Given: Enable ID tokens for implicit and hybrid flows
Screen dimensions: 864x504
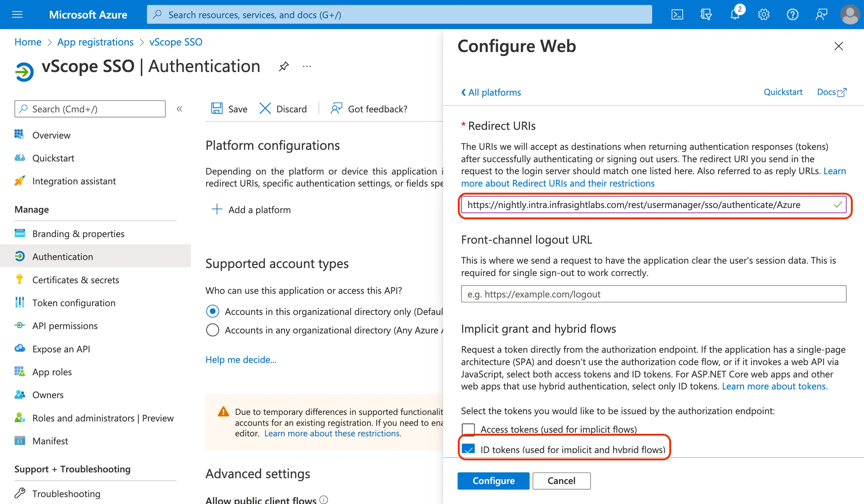Looking at the screenshot, I should coord(469,448).
